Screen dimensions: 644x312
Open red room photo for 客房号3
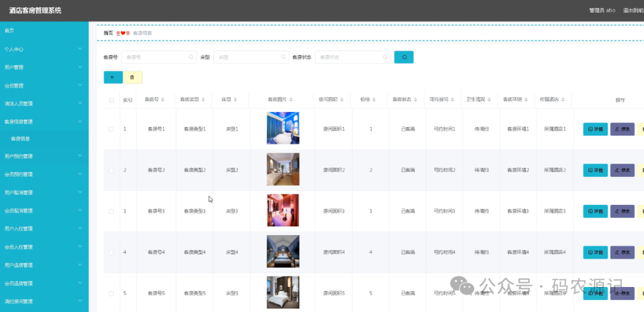(x=283, y=210)
